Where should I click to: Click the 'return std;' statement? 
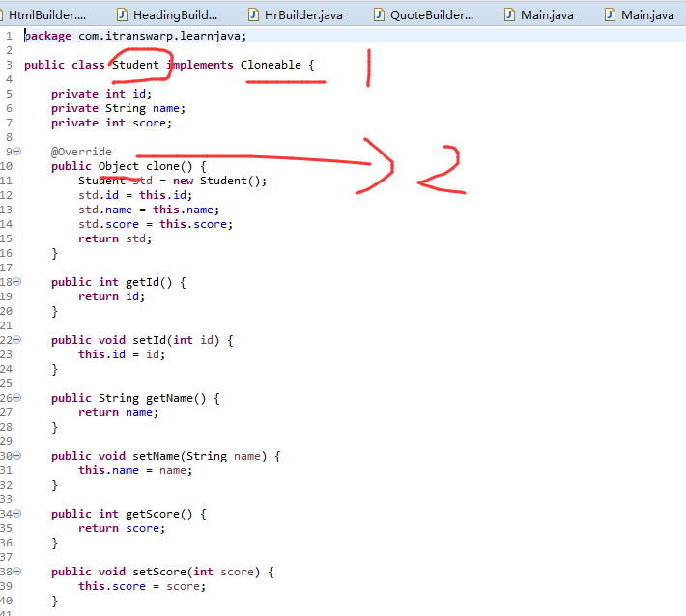pyautogui.click(x=115, y=238)
